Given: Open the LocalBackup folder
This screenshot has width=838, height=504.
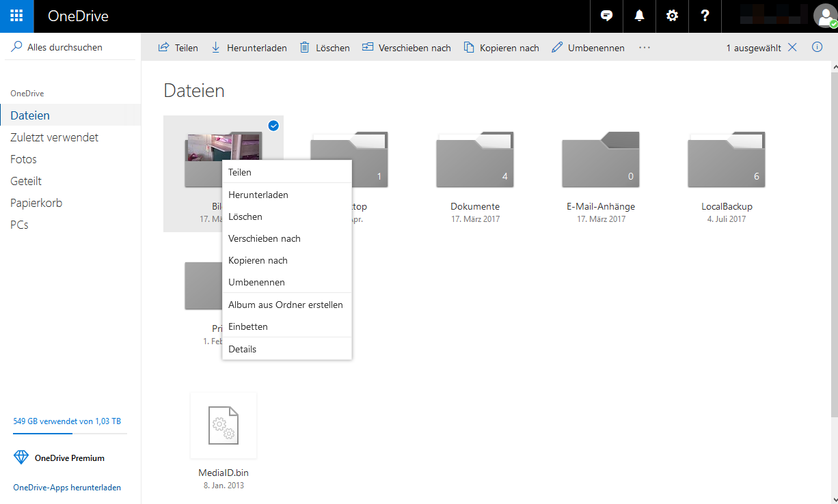Looking at the screenshot, I should click(727, 160).
